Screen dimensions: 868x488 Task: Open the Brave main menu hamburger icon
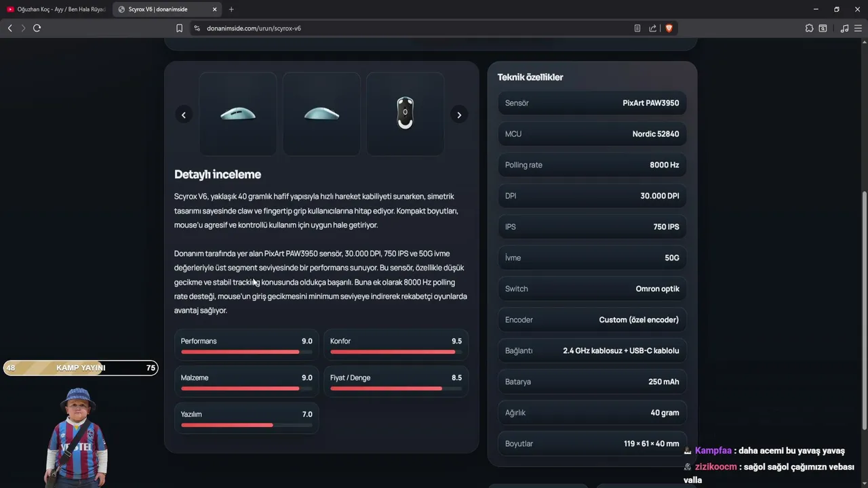pos(858,28)
